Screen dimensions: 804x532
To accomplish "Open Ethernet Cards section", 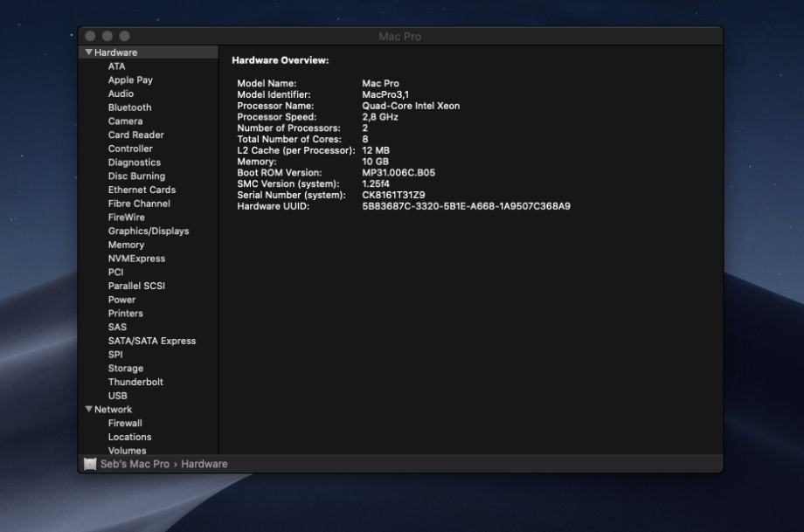I will click(x=142, y=190).
